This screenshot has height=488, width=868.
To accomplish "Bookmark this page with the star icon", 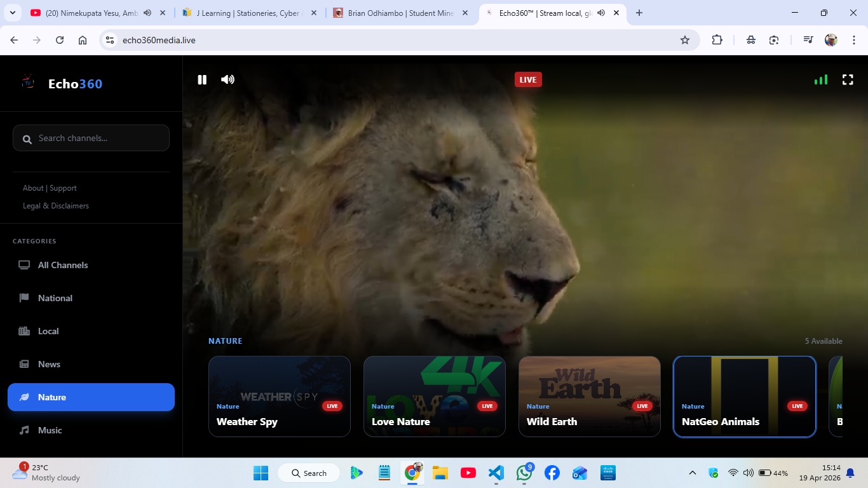I will point(685,40).
